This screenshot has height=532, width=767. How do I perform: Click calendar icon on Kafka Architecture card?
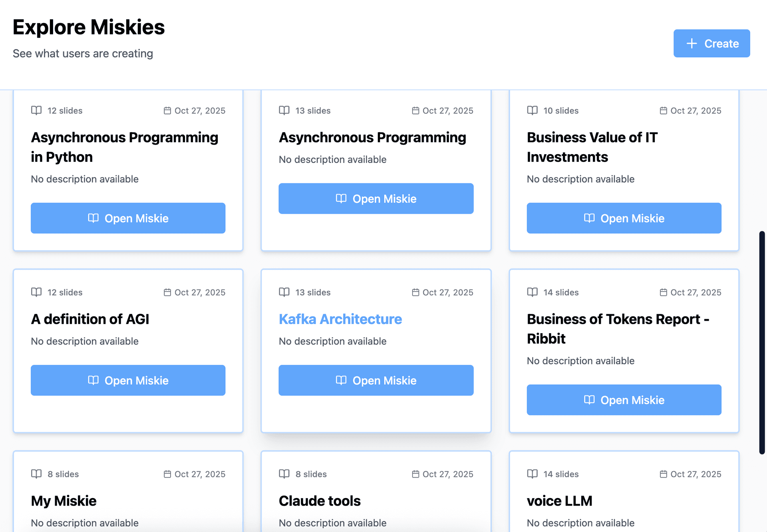tap(415, 292)
